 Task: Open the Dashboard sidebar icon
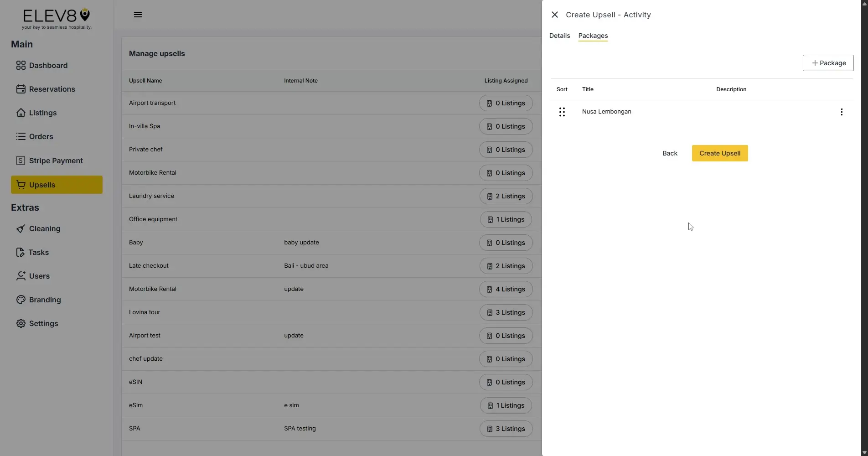(21, 65)
